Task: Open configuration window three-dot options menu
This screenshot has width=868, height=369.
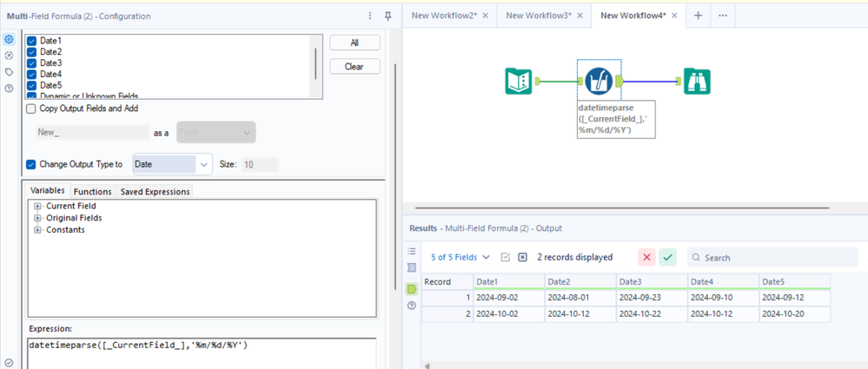Action: point(370,16)
